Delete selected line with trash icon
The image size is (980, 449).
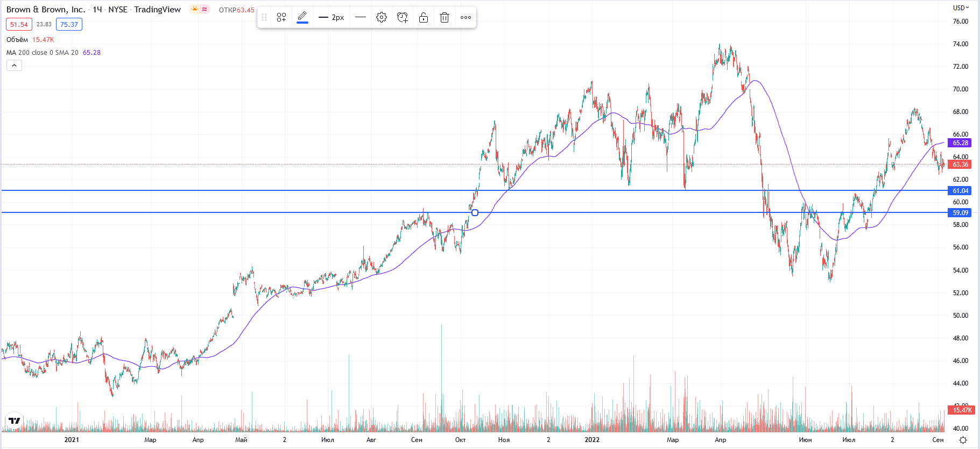tap(445, 18)
